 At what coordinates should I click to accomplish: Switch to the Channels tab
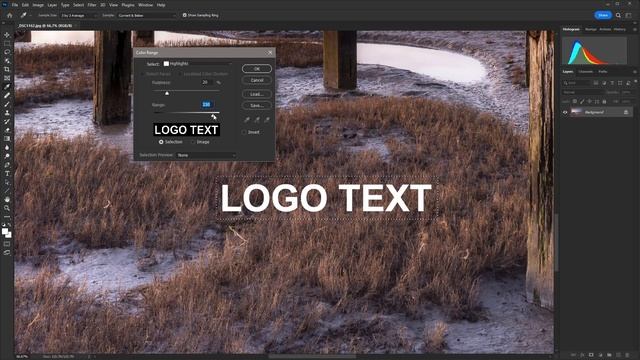click(586, 71)
